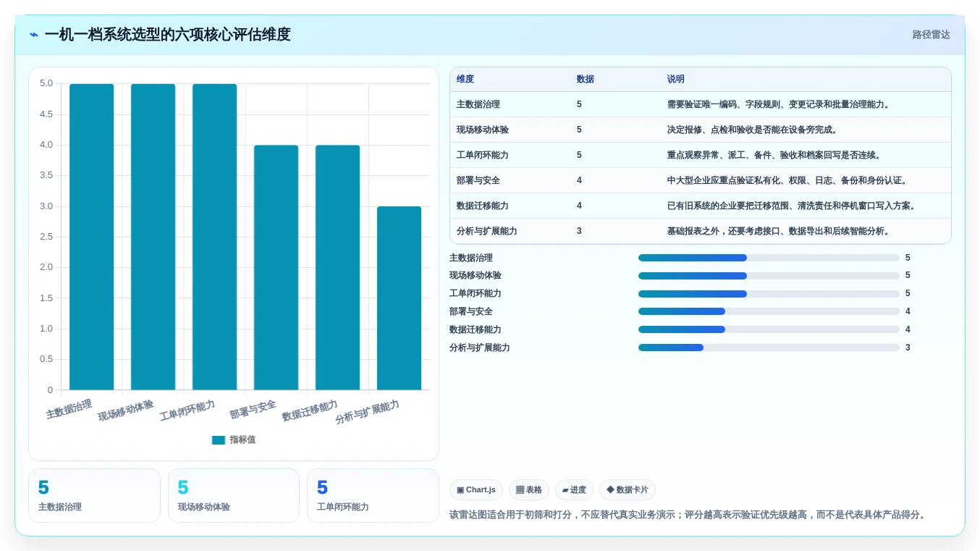Select the 进度 tag chip

tap(574, 490)
